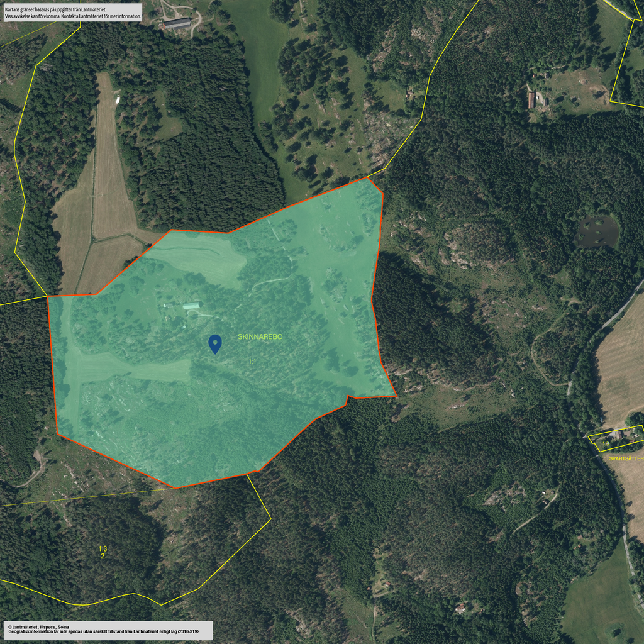Click the light meadow strip in parcel's west
Image resolution: width=644 pixels, height=644 pixels.
pyautogui.click(x=126, y=369)
